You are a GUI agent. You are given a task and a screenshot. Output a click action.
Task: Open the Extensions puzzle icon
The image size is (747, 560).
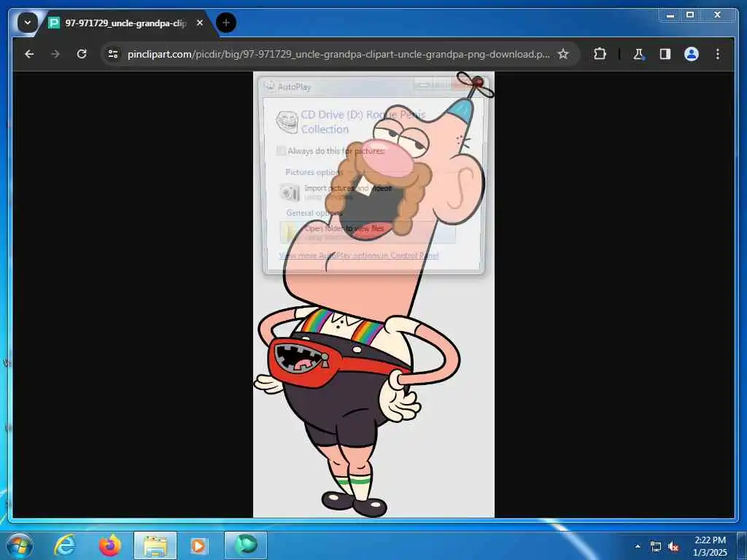600,54
